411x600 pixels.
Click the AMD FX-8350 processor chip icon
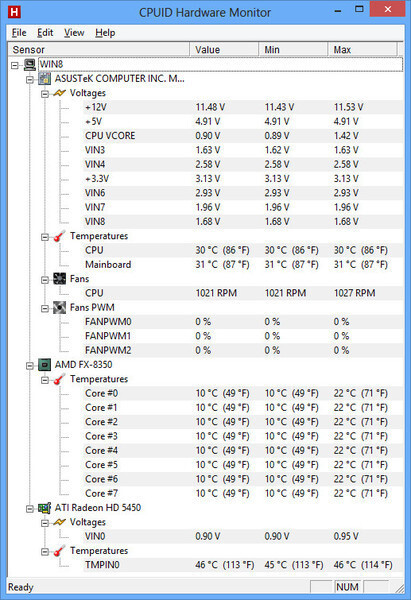[x=45, y=365]
